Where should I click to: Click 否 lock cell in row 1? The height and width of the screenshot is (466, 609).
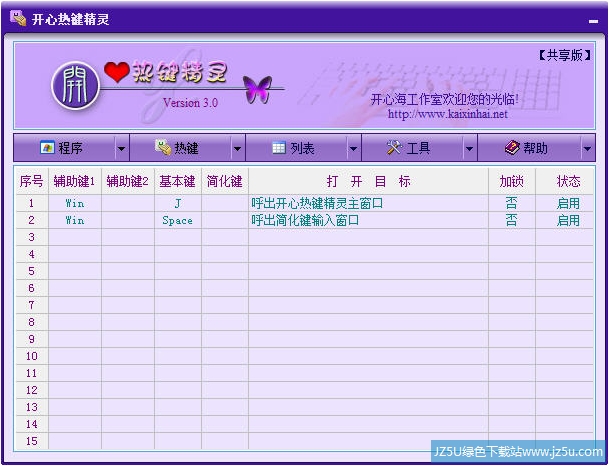(x=512, y=203)
